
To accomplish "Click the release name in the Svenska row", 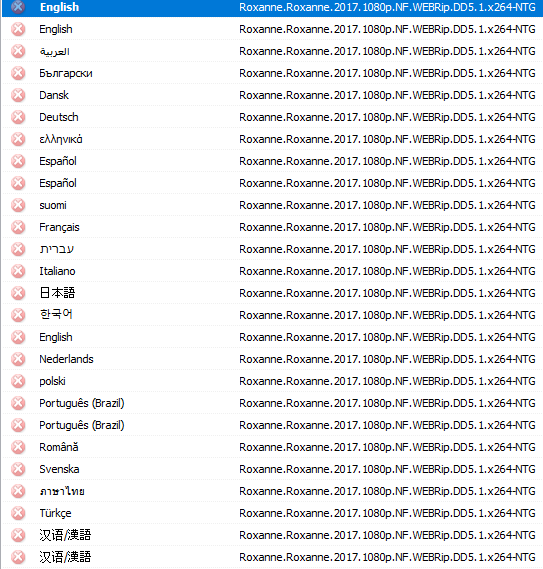I will [387, 469].
